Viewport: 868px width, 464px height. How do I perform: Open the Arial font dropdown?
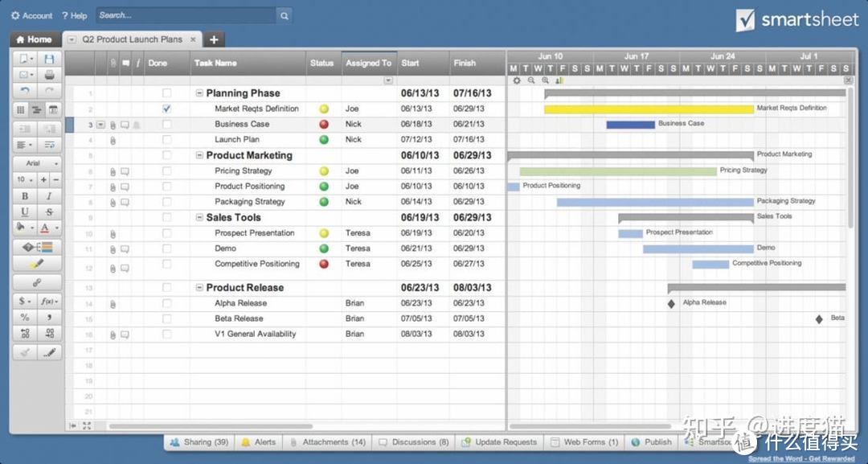pos(37,163)
